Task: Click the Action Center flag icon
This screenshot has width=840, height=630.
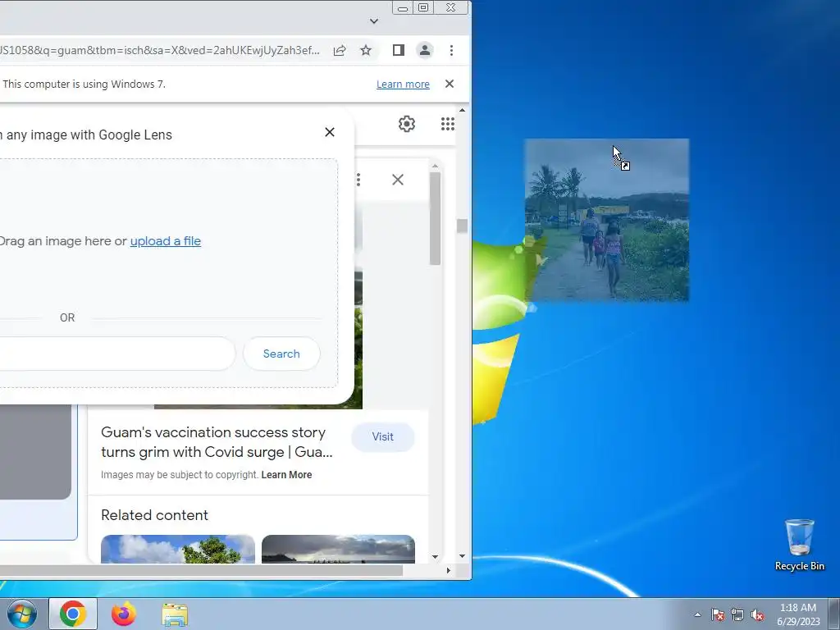Action: pyautogui.click(x=718, y=614)
